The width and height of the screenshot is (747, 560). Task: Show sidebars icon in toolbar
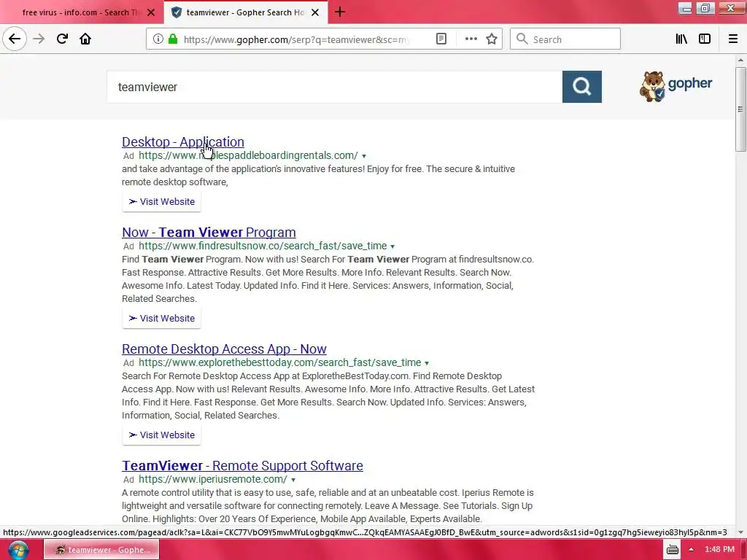point(705,39)
